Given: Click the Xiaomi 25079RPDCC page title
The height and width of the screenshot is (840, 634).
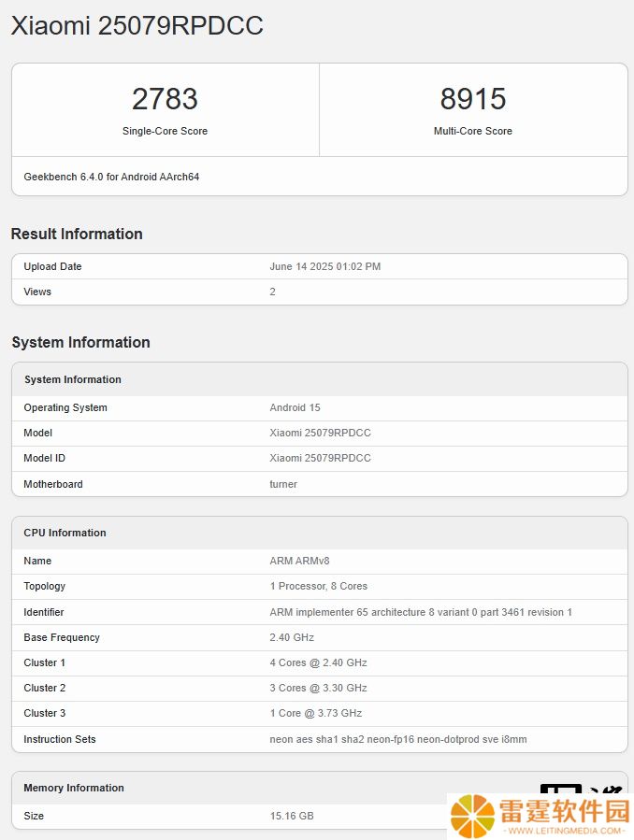Looking at the screenshot, I should 137,26.
